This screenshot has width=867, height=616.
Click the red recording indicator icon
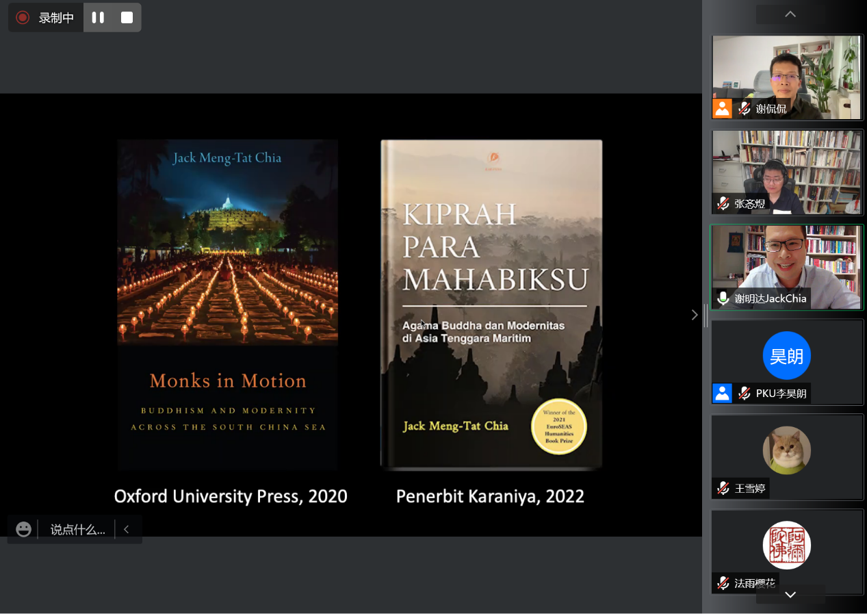tap(23, 18)
